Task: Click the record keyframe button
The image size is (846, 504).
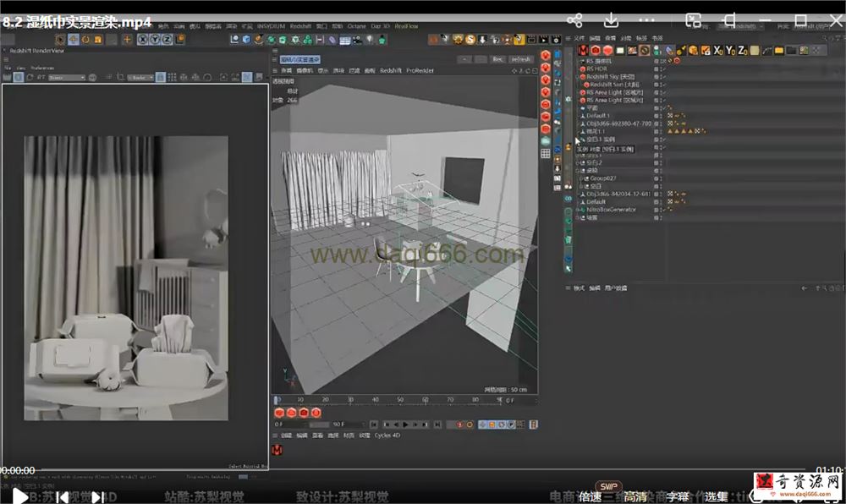Action: [459, 425]
